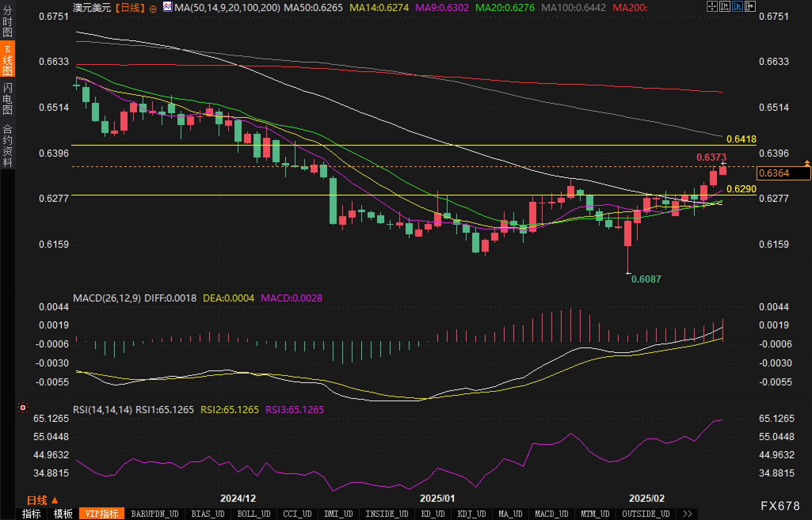Open the 【日线】 period label in chart title
Viewport: 812px width, 520px height.
(130, 8)
